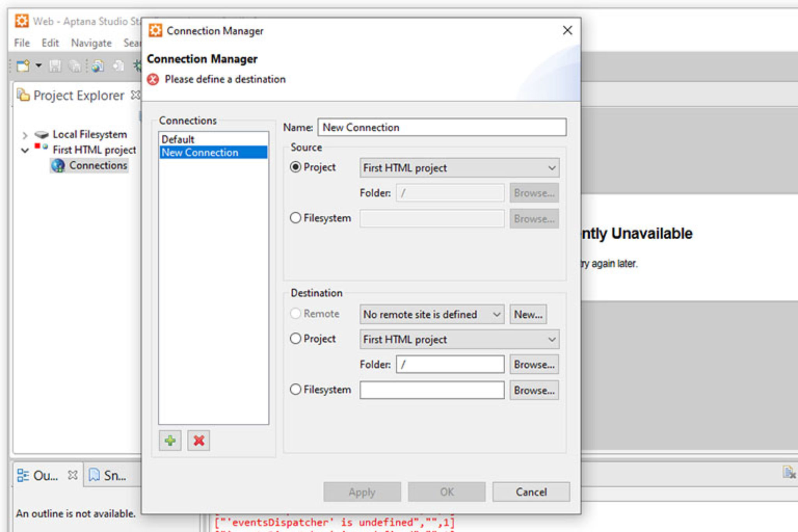Close the Project Explorer view
The height and width of the screenshot is (532, 798).
coord(135,95)
